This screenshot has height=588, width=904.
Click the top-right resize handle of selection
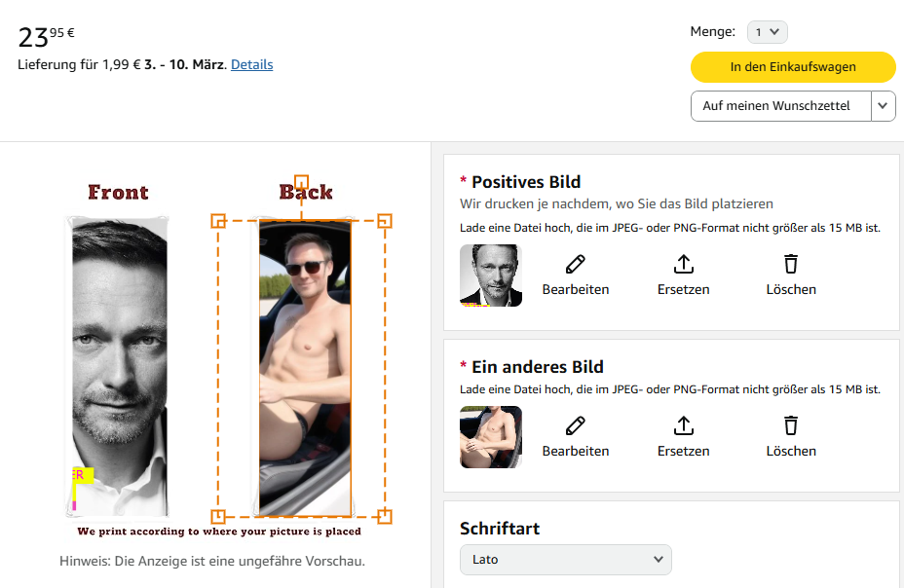[385, 221]
